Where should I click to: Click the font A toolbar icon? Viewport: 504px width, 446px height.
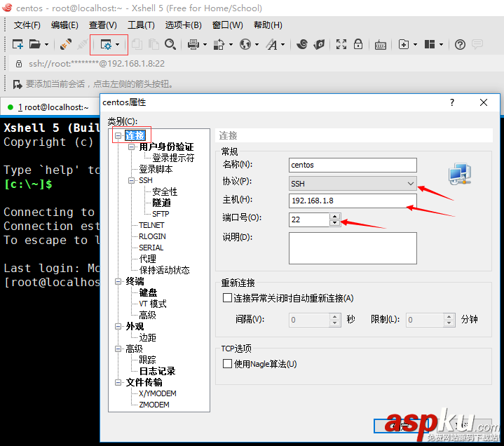click(271, 44)
